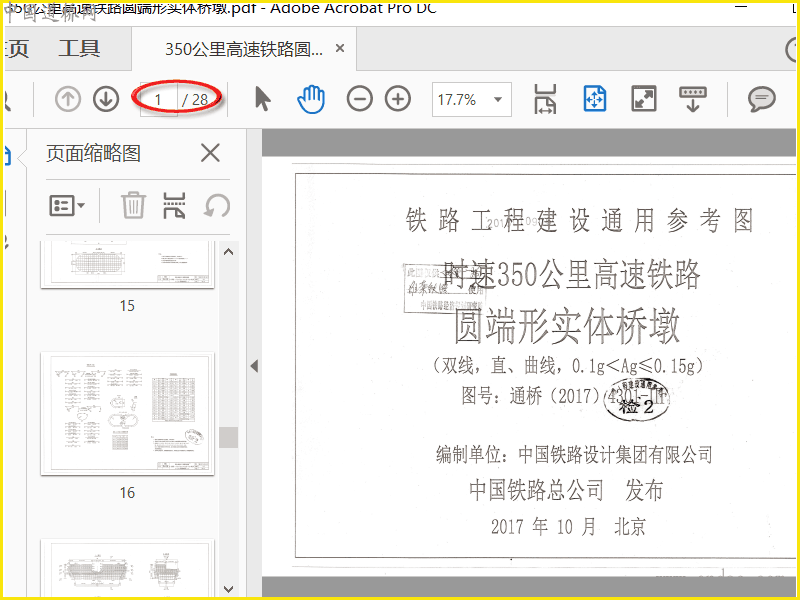Select page 16 thumbnail
The width and height of the screenshot is (800, 600).
pos(127,413)
